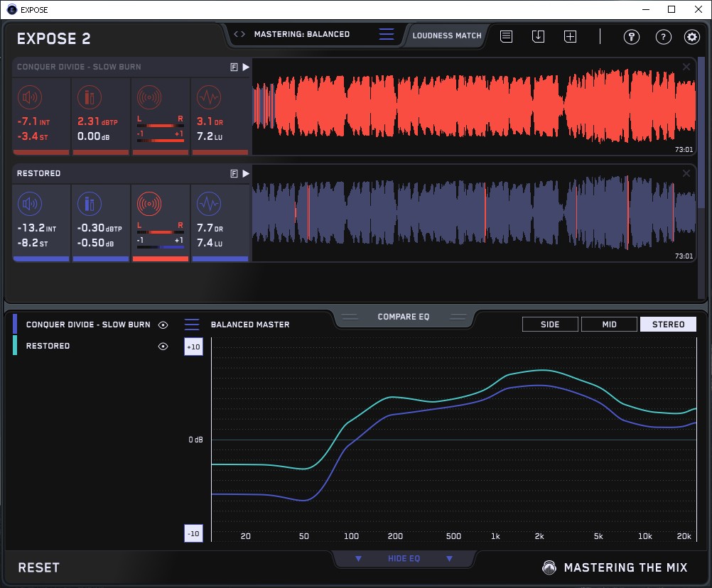Click the -7.1 INT loudness value
This screenshot has height=588, width=712.
tap(33, 121)
